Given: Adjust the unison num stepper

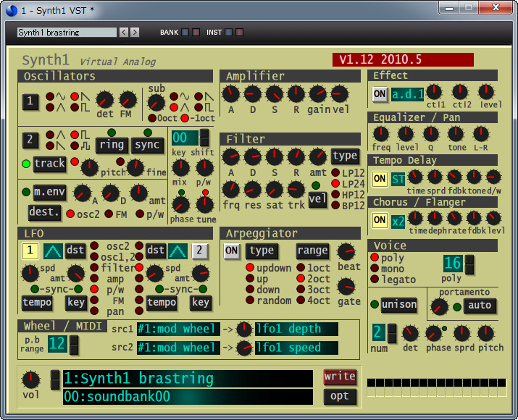Looking at the screenshot, I should point(392,333).
